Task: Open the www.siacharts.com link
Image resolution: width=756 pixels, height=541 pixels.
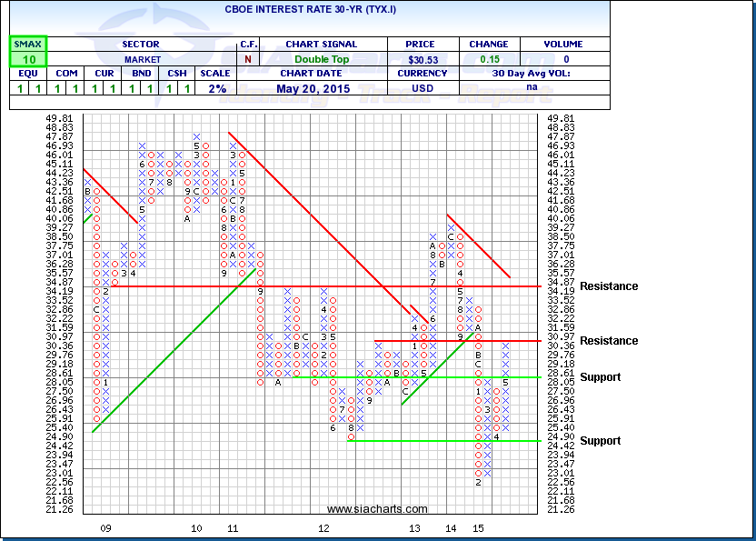Action: click(x=376, y=509)
